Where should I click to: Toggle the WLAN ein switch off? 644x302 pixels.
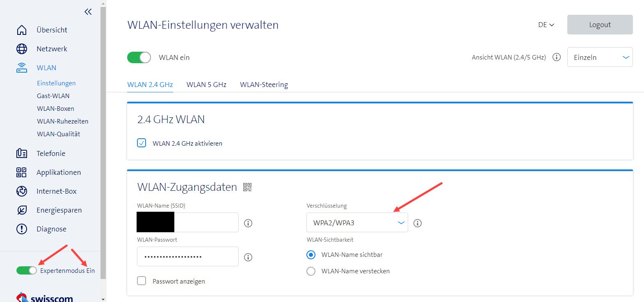click(139, 57)
